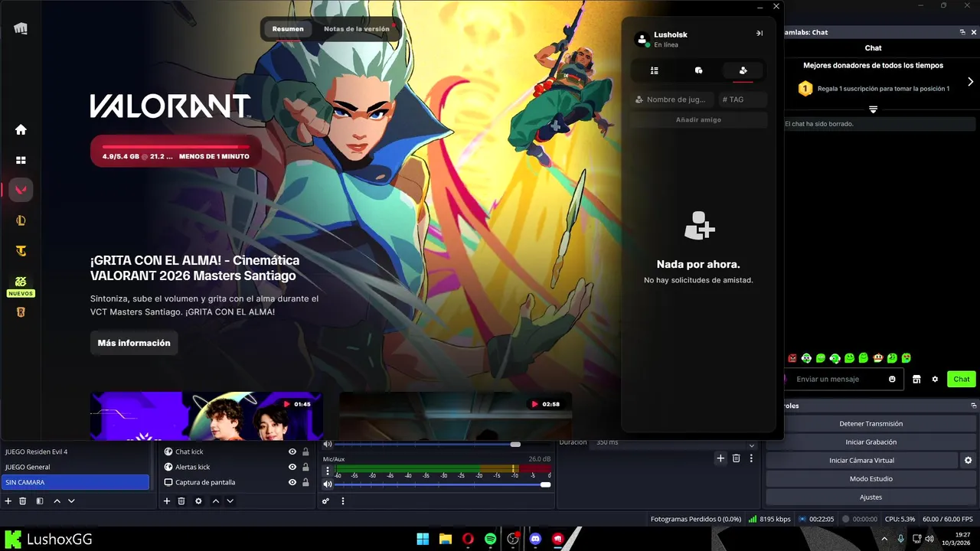Focus the Nombre de jugador field
980x551 pixels.
coord(672,99)
